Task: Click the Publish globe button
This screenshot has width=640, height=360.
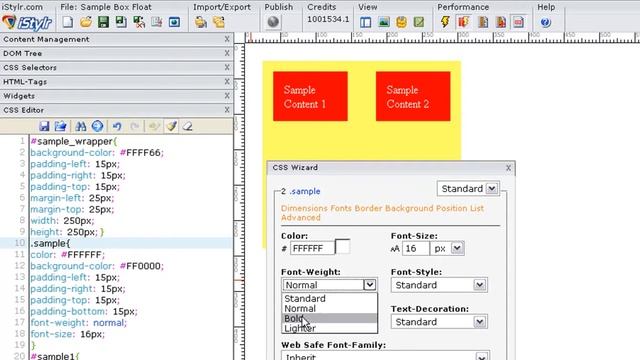Action: [x=273, y=22]
